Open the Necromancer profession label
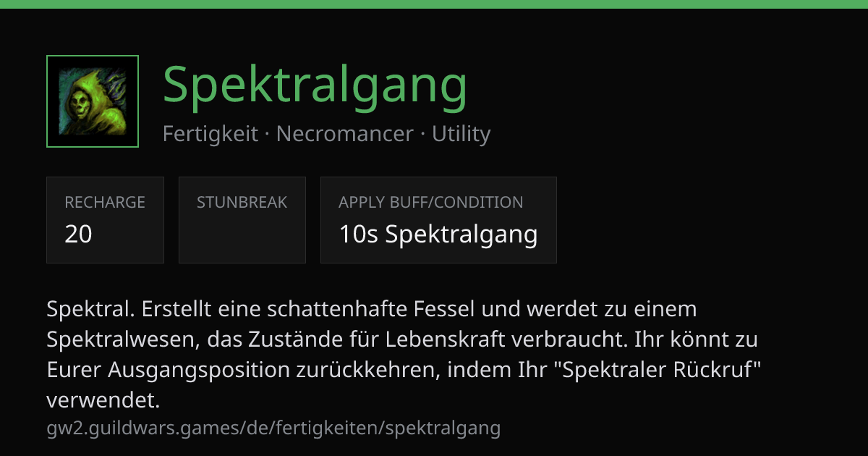 (x=345, y=134)
